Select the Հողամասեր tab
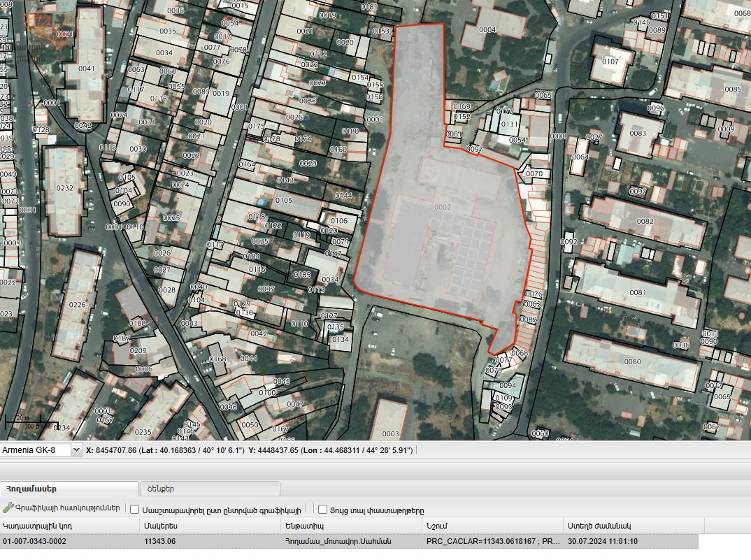751x560 pixels. (69, 489)
